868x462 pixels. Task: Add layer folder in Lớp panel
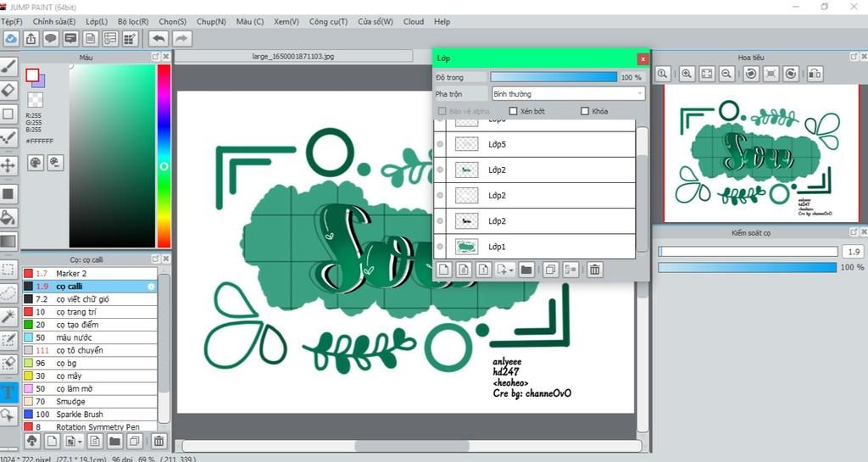(526, 270)
